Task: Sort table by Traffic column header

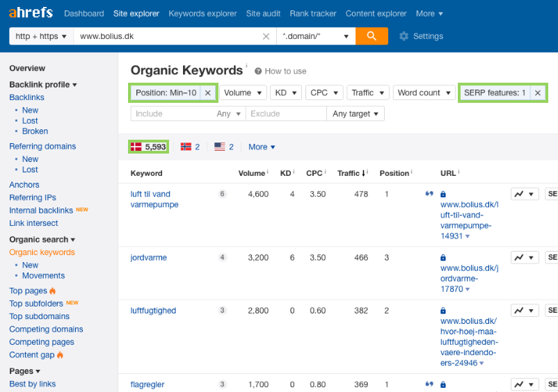Action: click(351, 173)
